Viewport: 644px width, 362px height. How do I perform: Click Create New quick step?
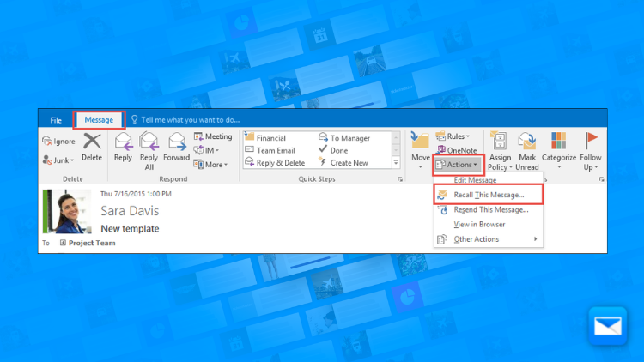343,162
